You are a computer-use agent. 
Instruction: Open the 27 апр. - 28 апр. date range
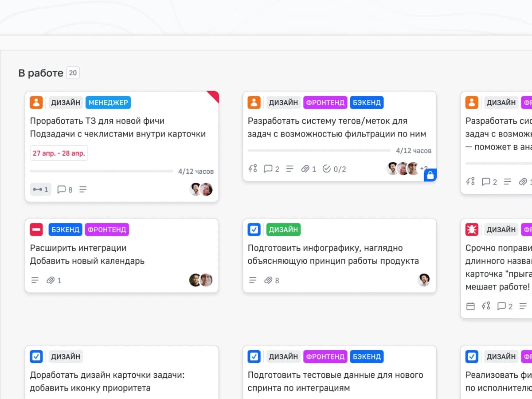click(x=59, y=153)
